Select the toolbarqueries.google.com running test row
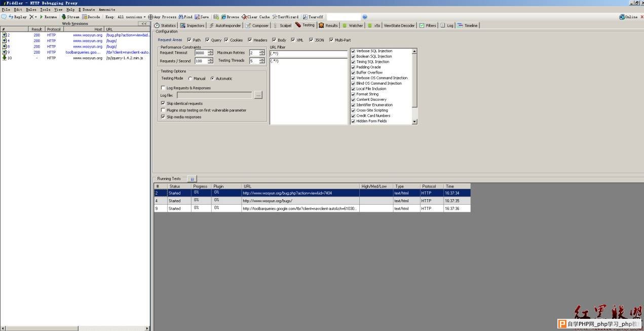 click(x=312, y=208)
